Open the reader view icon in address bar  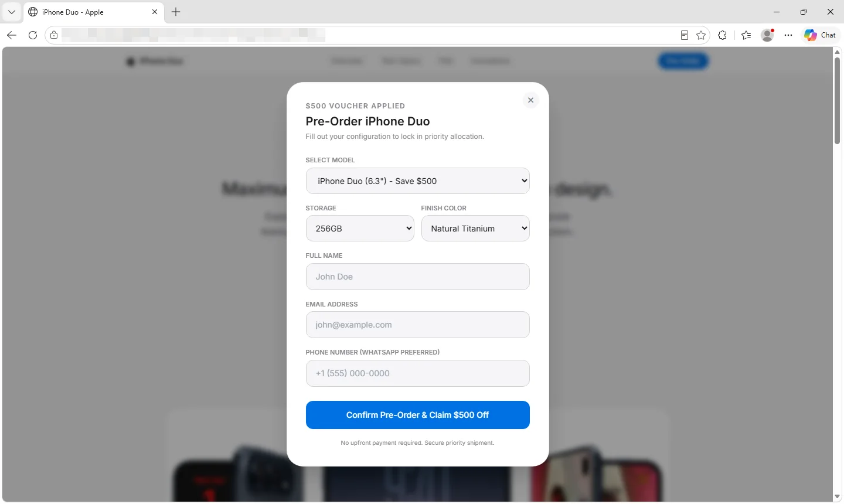[684, 35]
